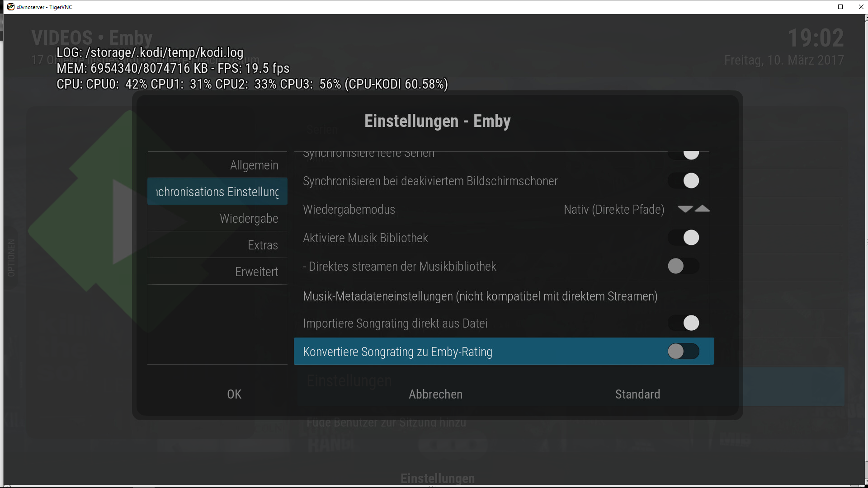Enable Konvertiere Songrating zu Emby-Rating switch

pyautogui.click(x=684, y=352)
